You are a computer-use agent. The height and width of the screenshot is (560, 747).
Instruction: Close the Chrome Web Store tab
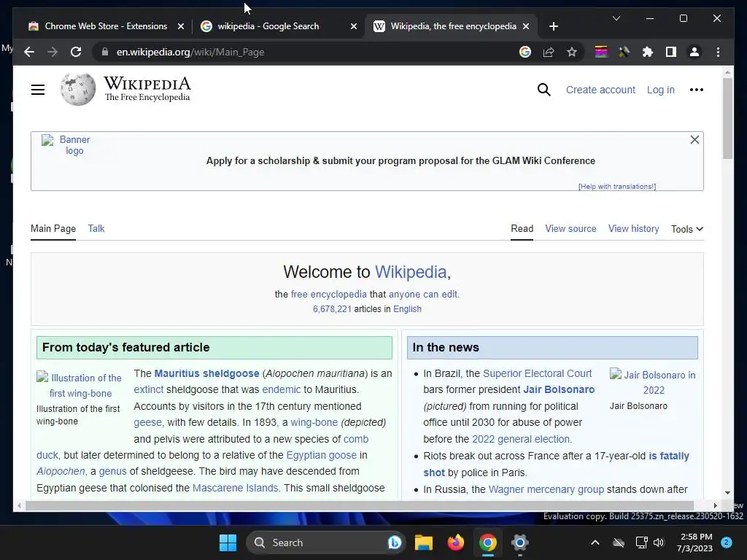coord(181,26)
